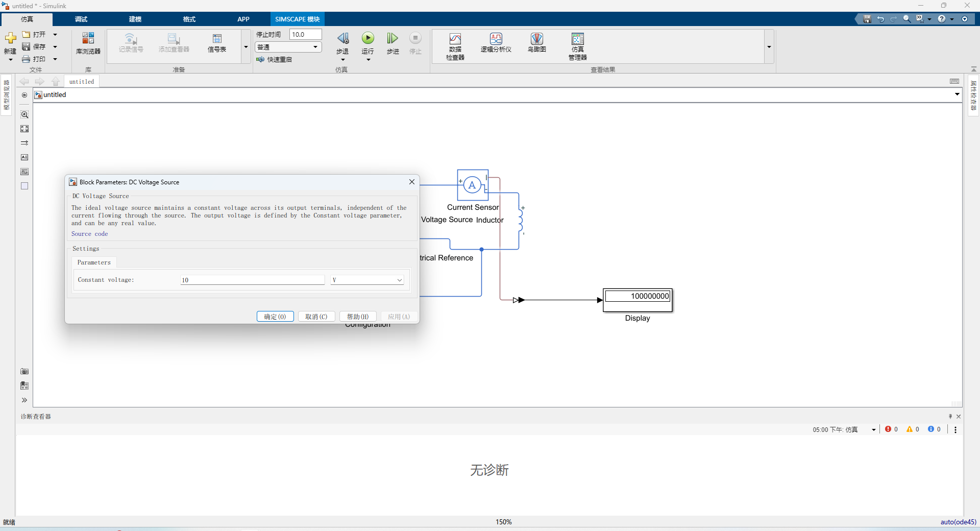Viewport: 980px width, 531px height.
Task: Open the model path dropdown arrow
Action: (x=957, y=94)
